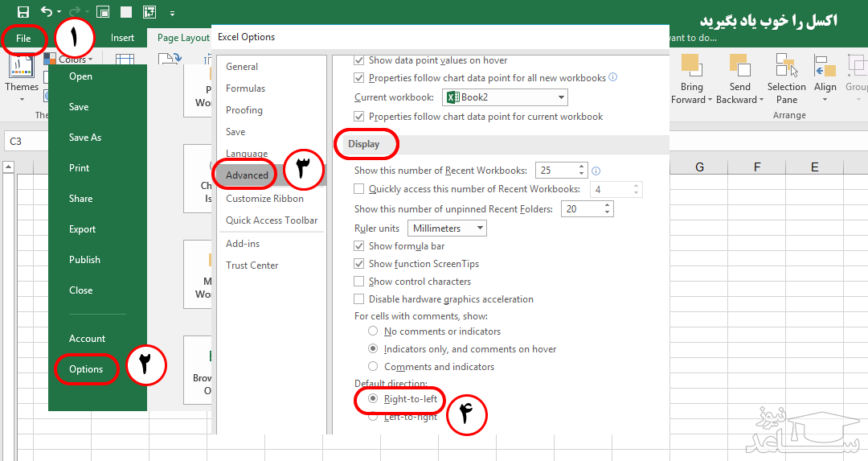Enable Disable hardware graphics acceleration
The height and width of the screenshot is (461, 868).
click(x=359, y=299)
